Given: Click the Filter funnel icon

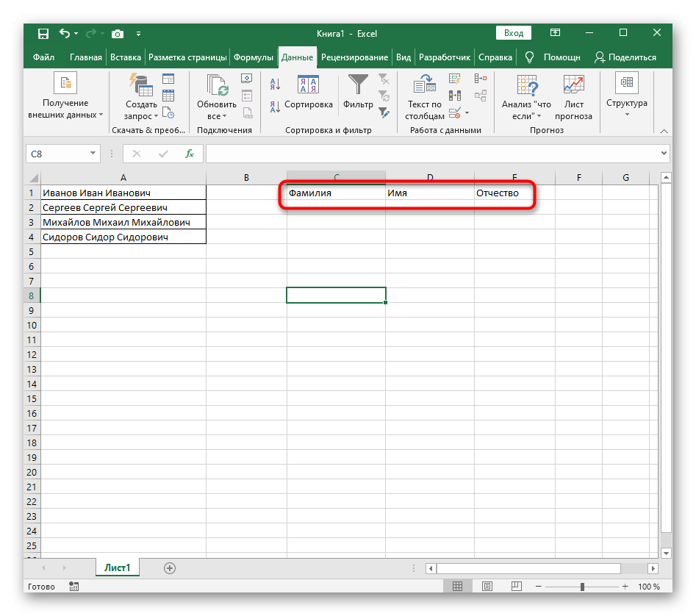Looking at the screenshot, I should (358, 86).
